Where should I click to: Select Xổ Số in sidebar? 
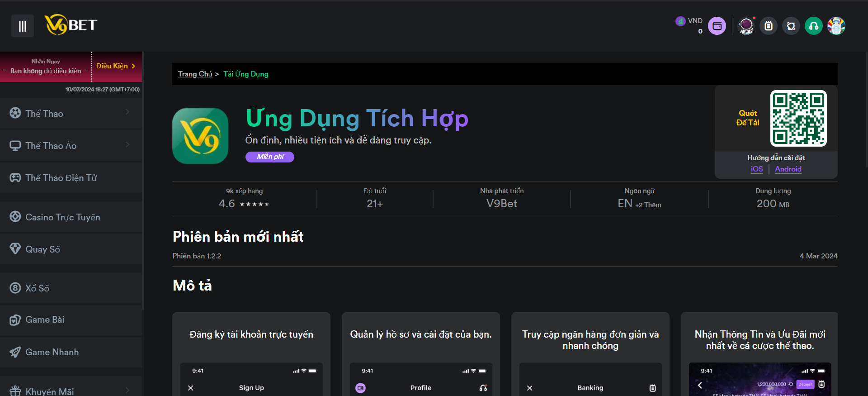(x=71, y=288)
